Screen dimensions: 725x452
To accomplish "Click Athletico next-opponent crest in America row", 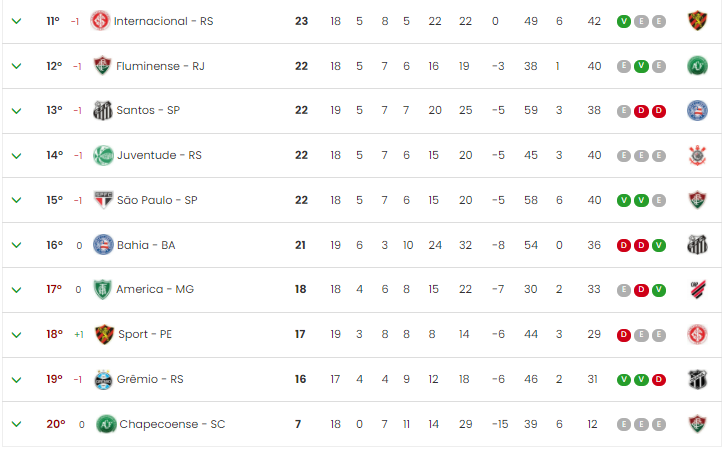I will click(x=697, y=290).
